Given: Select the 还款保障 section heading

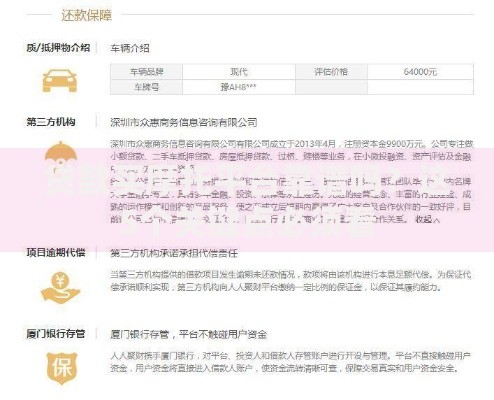Looking at the screenshot, I should pyautogui.click(x=86, y=15).
